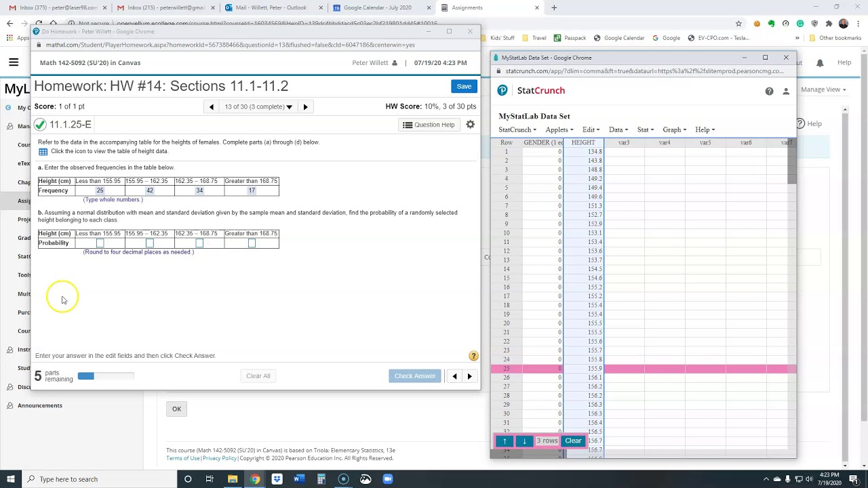The height and width of the screenshot is (488, 868).
Task: Open Word from the taskbar
Action: tap(299, 479)
